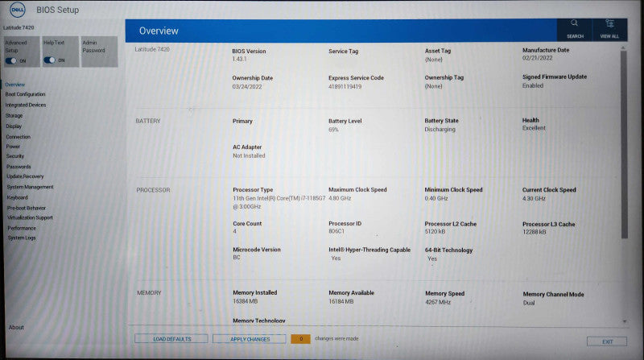Open the View All panel
Screen dimensions: 644x360
(x=609, y=30)
